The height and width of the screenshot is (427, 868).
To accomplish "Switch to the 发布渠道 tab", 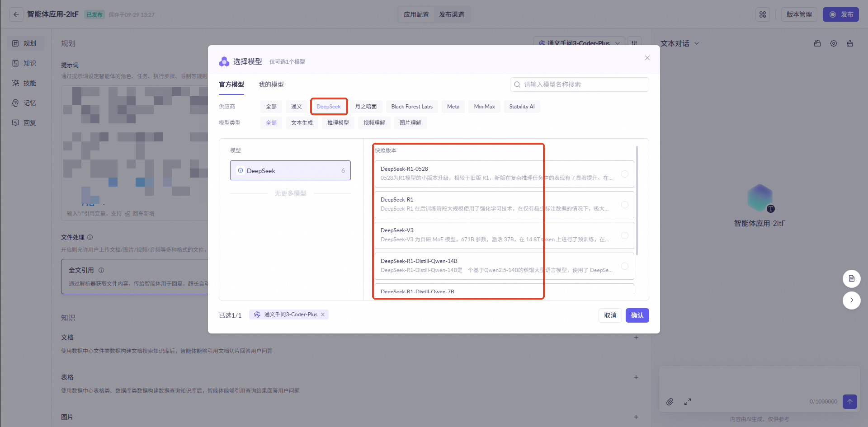I will [x=452, y=14].
